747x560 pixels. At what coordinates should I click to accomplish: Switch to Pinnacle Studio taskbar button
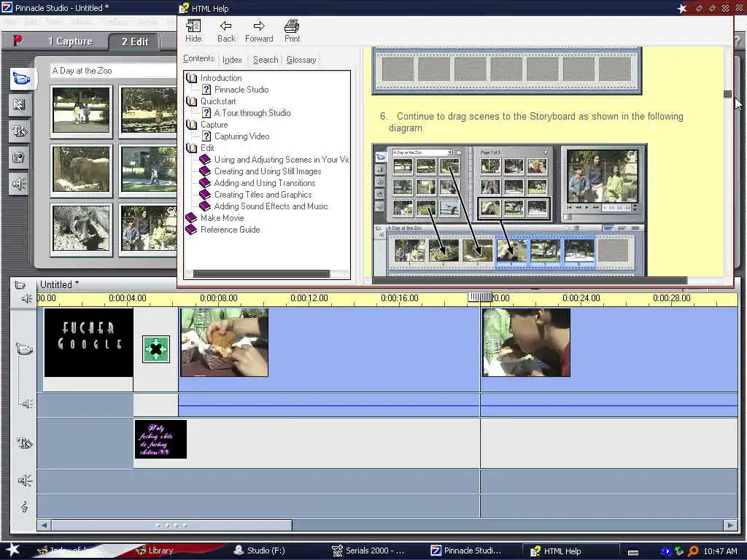[466, 551]
